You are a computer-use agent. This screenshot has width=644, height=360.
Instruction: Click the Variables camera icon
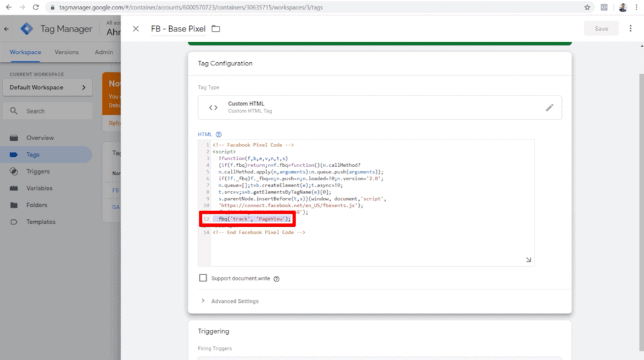14,188
